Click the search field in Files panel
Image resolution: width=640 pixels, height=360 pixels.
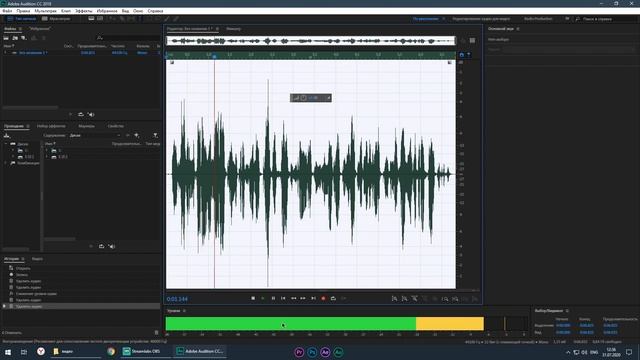tap(129, 38)
